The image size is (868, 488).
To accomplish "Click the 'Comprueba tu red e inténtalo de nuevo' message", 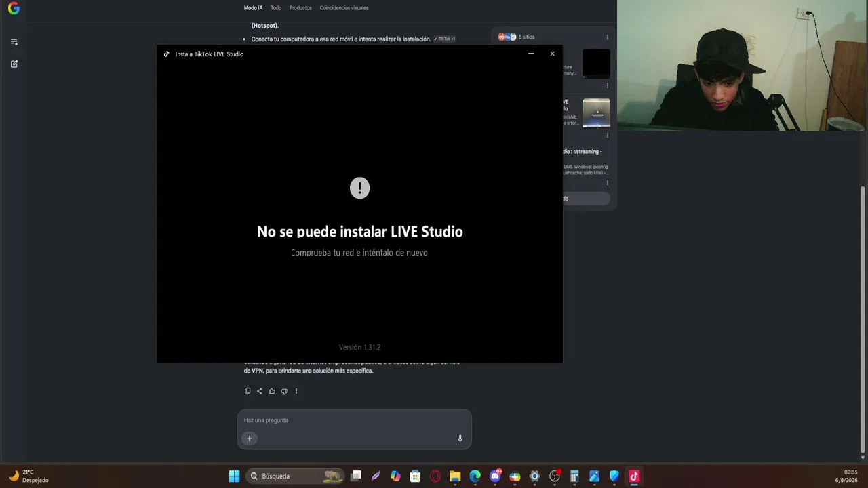I will tap(359, 253).
